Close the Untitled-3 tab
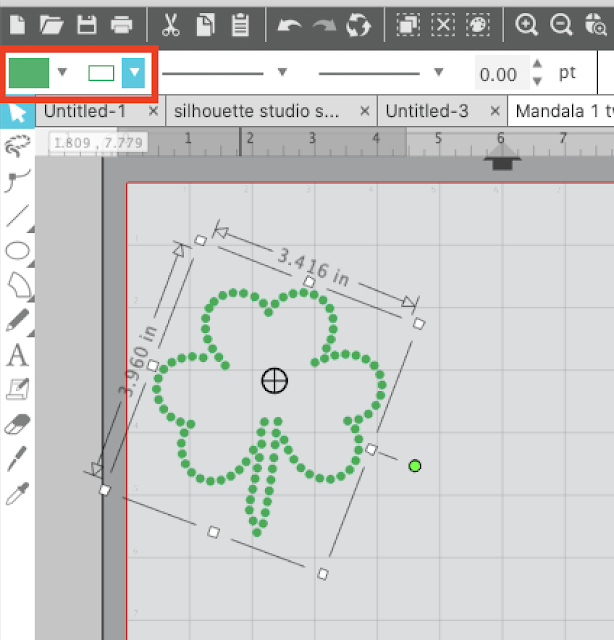This screenshot has height=640, width=614. (x=495, y=111)
